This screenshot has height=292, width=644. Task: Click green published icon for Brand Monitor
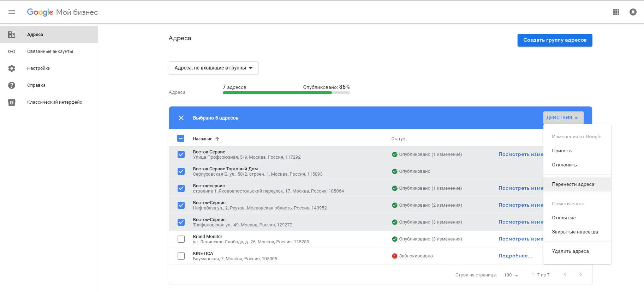tap(395, 239)
